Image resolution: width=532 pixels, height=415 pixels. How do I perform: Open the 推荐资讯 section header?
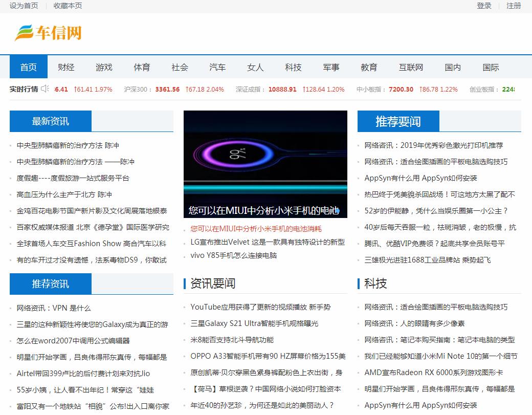(51, 283)
